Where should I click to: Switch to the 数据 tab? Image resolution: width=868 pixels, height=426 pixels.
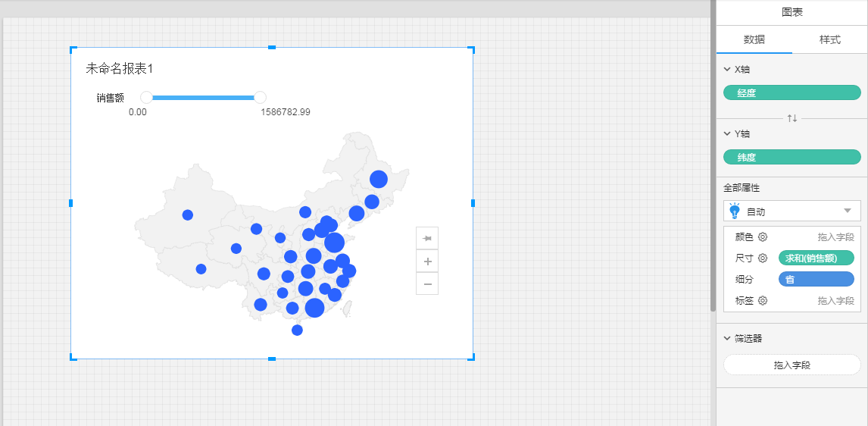754,40
